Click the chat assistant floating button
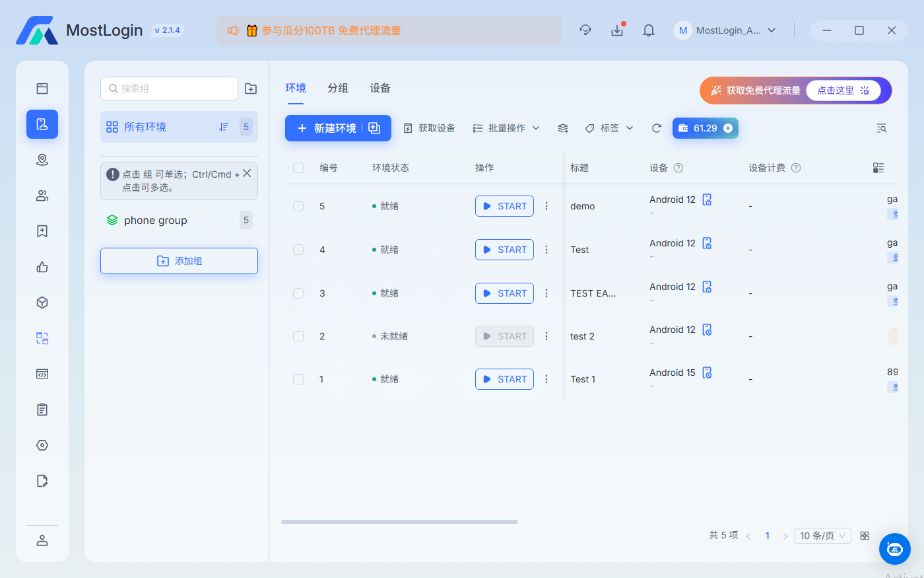Viewport: 924px width, 578px height. tap(895, 549)
